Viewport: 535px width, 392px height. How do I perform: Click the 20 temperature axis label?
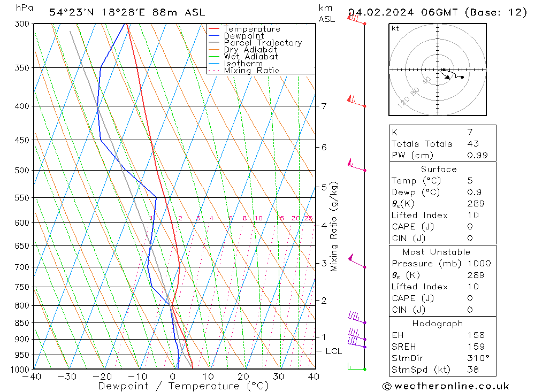(x=243, y=376)
